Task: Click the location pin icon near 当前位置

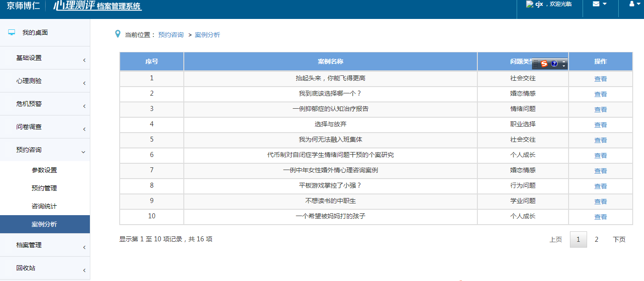Action: [x=118, y=34]
